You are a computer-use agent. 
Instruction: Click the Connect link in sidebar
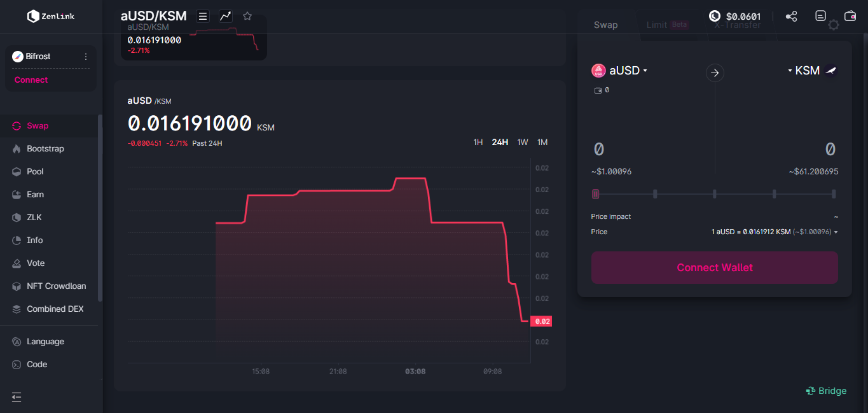click(31, 80)
